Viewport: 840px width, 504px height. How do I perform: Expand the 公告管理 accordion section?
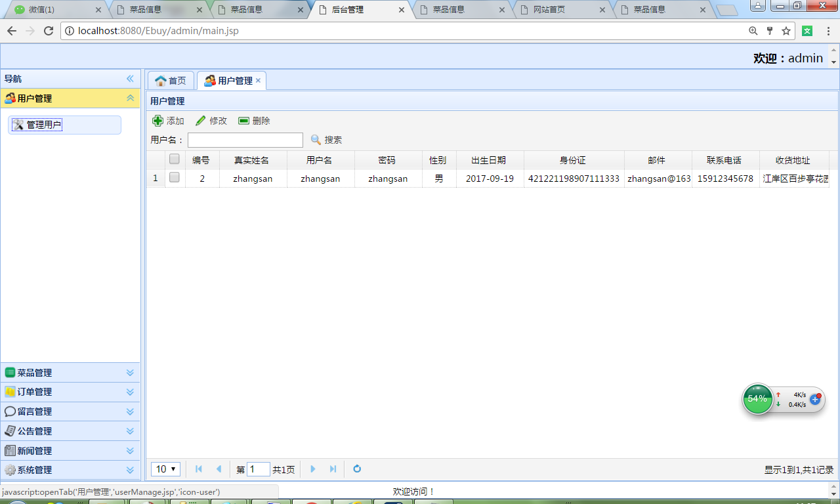130,431
